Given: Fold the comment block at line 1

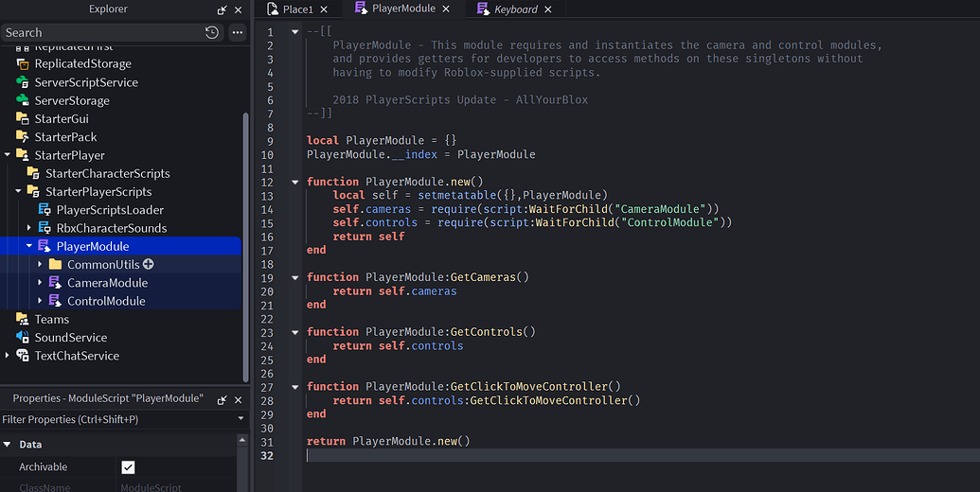Looking at the screenshot, I should (x=295, y=31).
